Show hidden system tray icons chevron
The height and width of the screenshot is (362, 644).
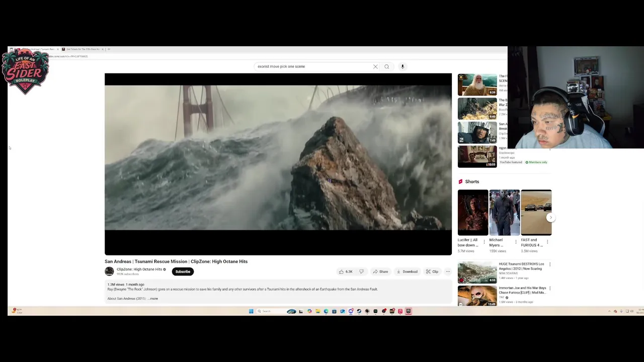(x=609, y=311)
